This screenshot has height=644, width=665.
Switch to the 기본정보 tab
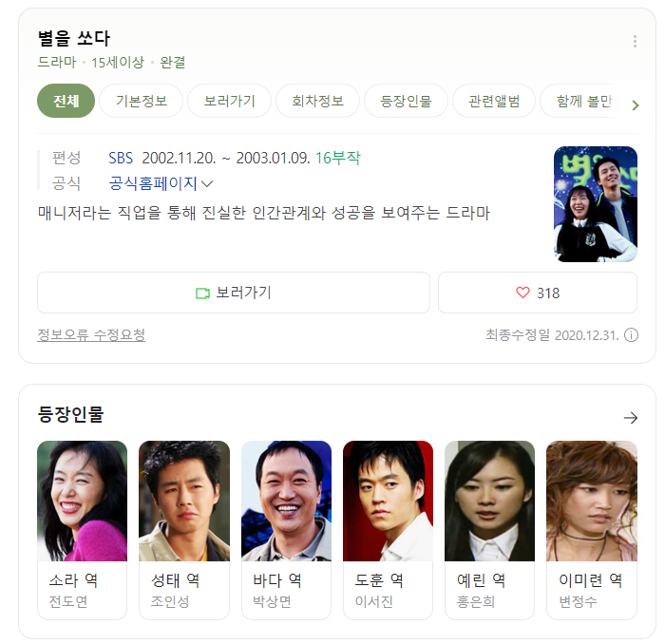pyautogui.click(x=142, y=101)
